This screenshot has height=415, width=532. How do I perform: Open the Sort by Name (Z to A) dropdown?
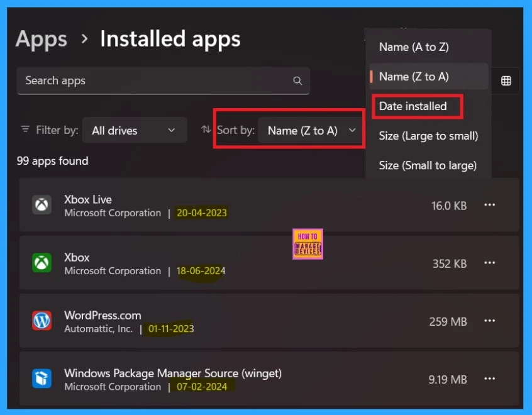[309, 130]
